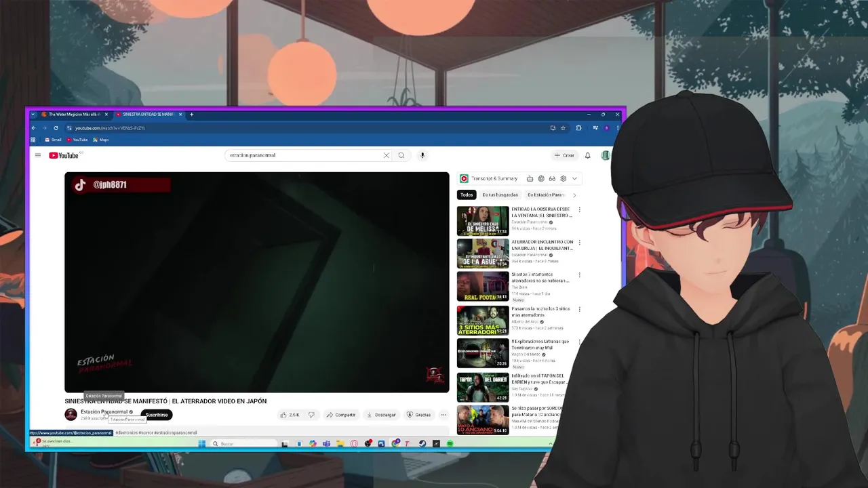Screen dimensions: 868x488
Task: Open the YouTube account avatar menu
Action: tap(605, 155)
